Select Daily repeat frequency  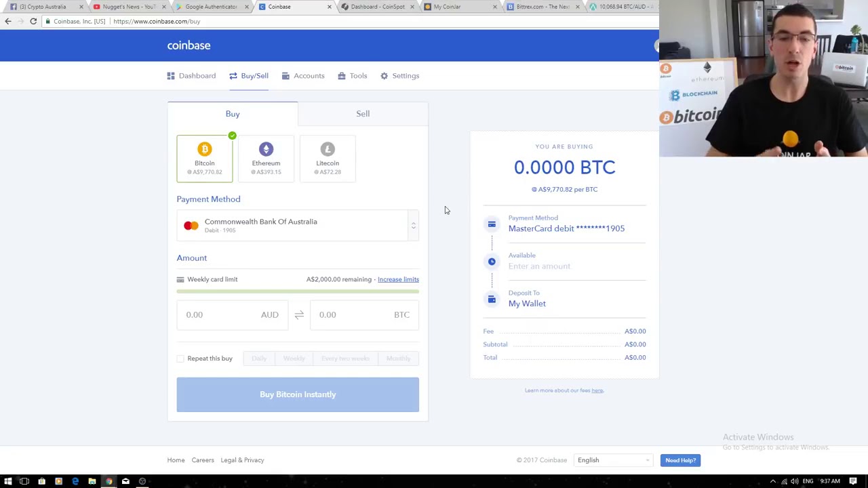point(259,359)
